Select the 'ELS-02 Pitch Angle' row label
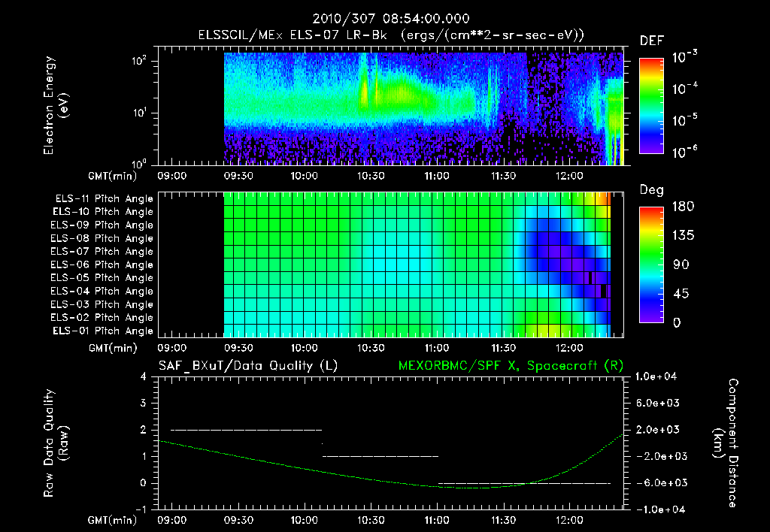The image size is (770, 532). [102, 318]
